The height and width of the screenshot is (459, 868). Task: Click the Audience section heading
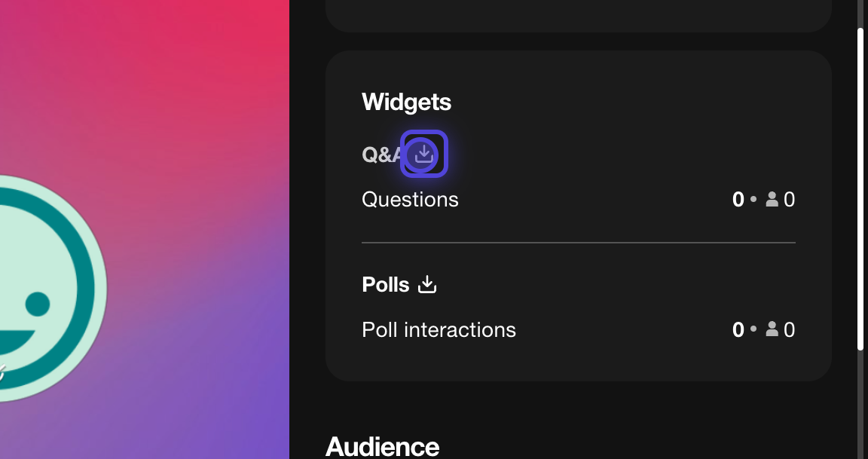coord(382,446)
